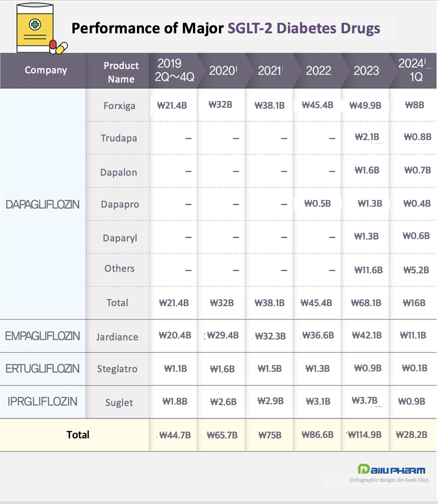The image size is (438, 504).
Task: Select the Trudapa product name
Action: pyautogui.click(x=119, y=139)
